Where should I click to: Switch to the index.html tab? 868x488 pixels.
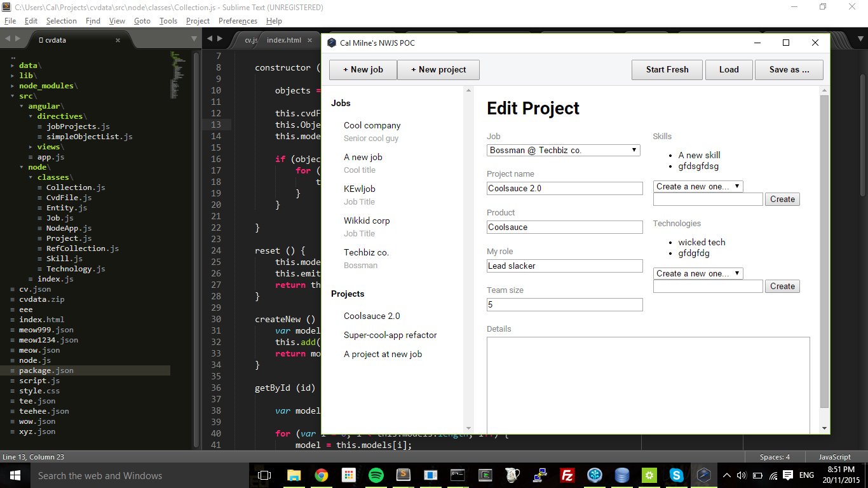(x=283, y=39)
